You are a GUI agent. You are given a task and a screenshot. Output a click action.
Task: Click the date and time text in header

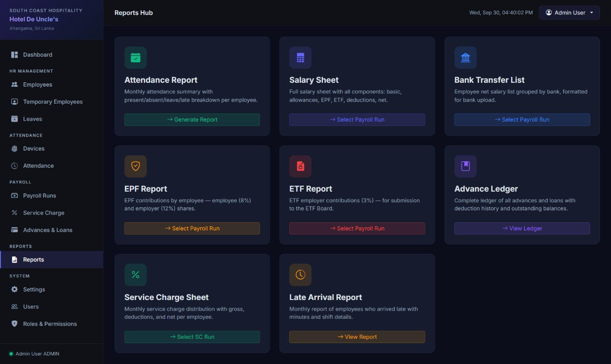(501, 13)
